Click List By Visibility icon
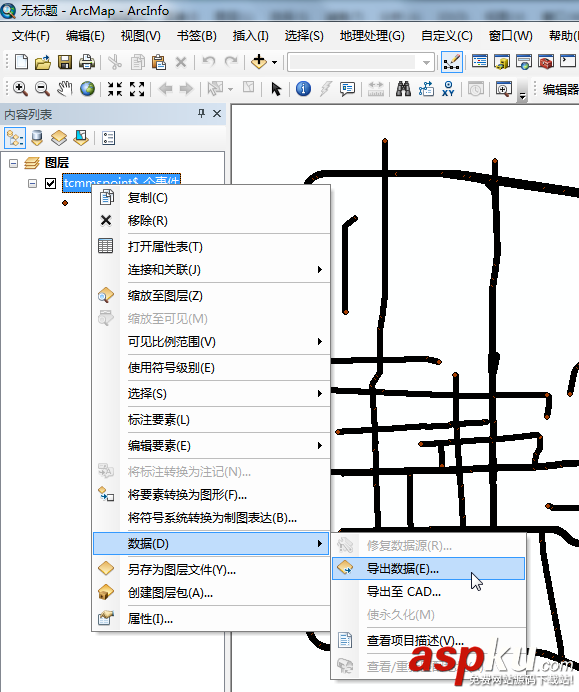 pos(59,138)
